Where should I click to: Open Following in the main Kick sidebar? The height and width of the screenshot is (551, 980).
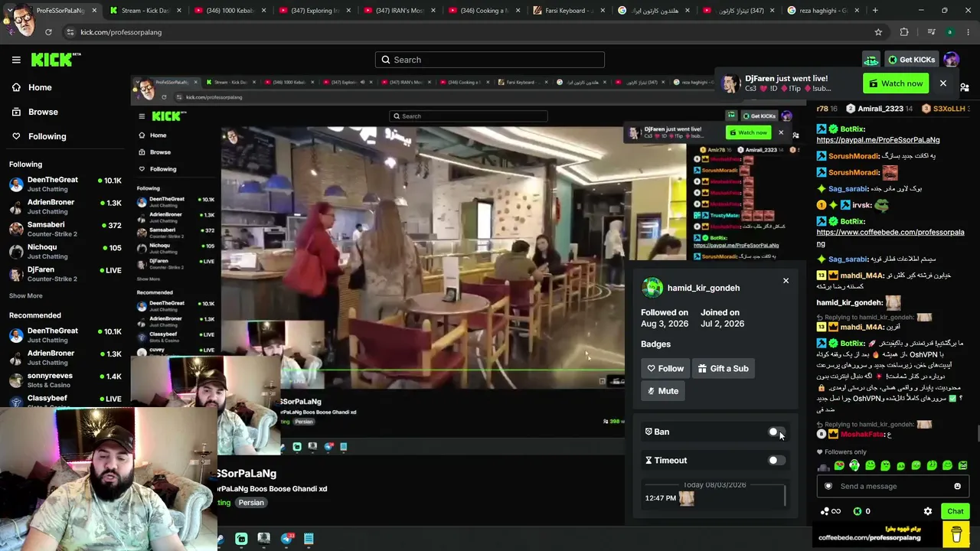(x=47, y=136)
